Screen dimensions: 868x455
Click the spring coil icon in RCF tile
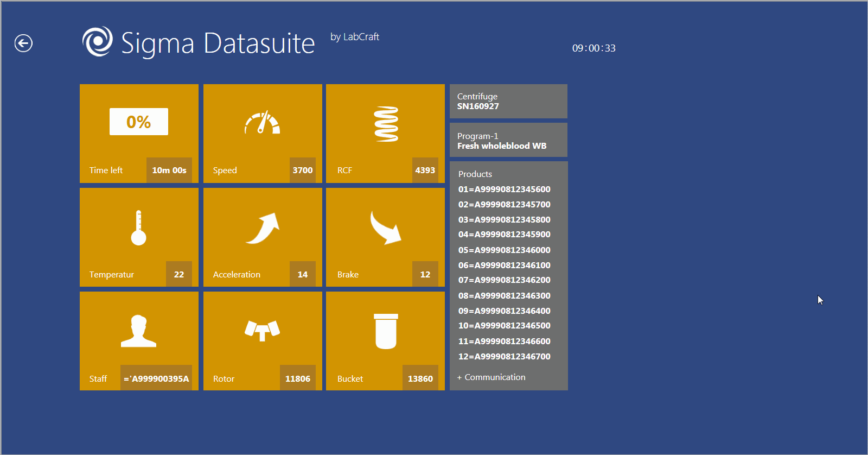pyautogui.click(x=386, y=124)
